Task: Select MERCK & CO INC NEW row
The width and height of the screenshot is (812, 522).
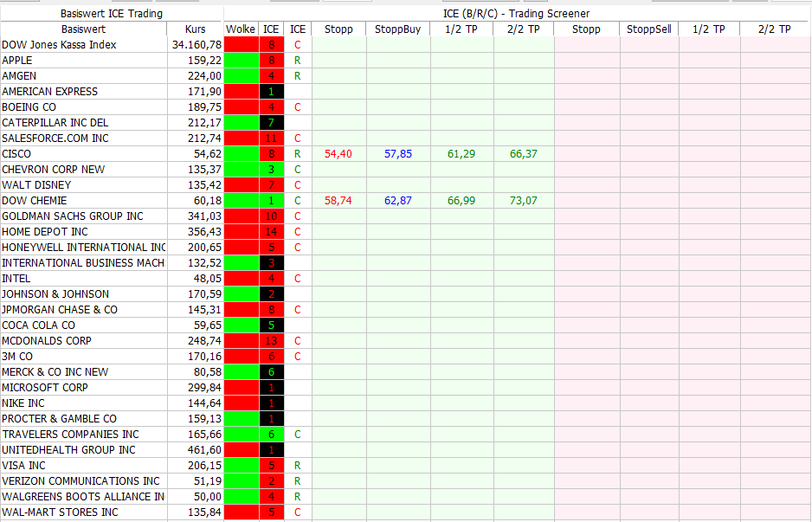Action: 55,372
